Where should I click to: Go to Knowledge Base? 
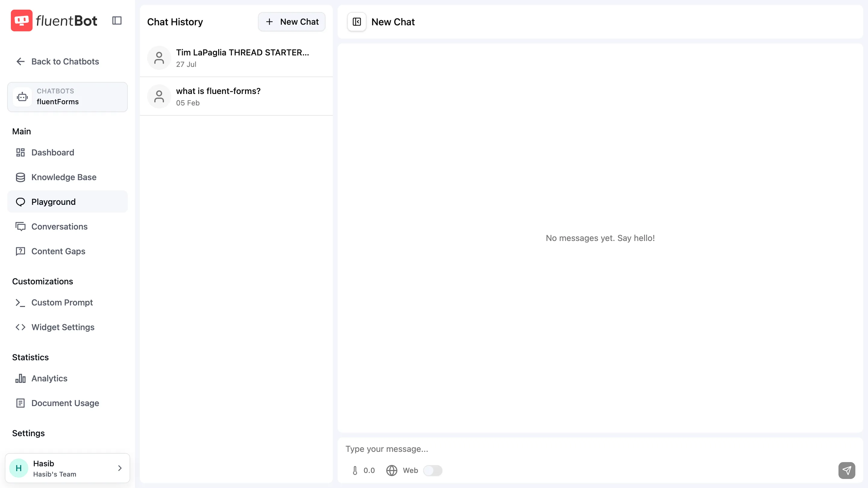[x=68, y=177]
